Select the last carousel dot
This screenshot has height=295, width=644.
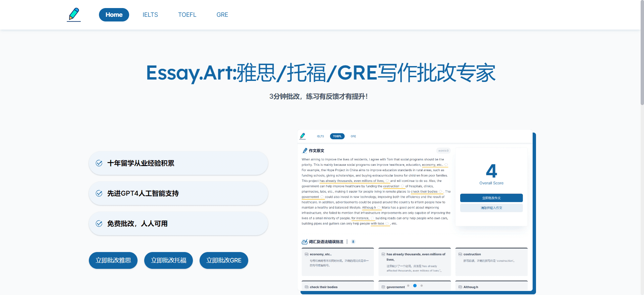422,286
